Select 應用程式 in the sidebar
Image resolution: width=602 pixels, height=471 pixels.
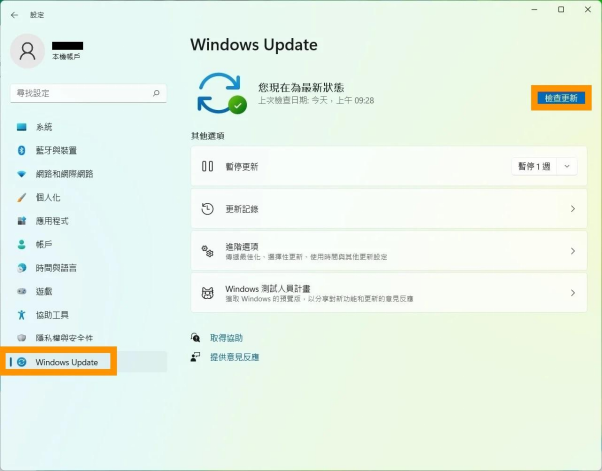click(89, 221)
